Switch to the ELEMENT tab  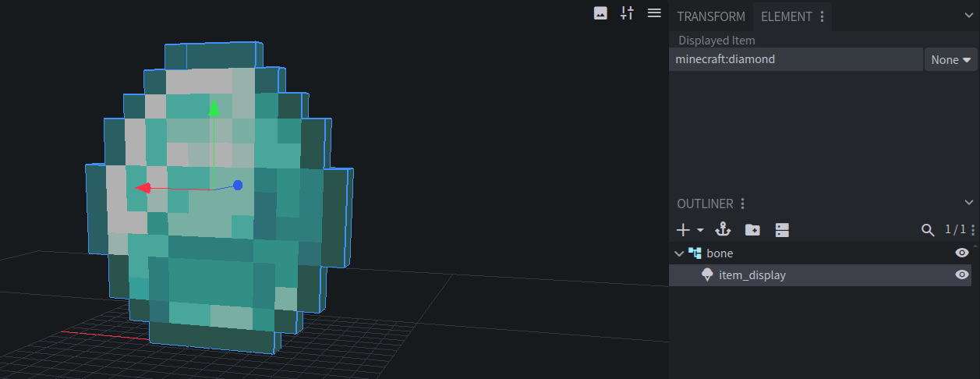pos(787,16)
